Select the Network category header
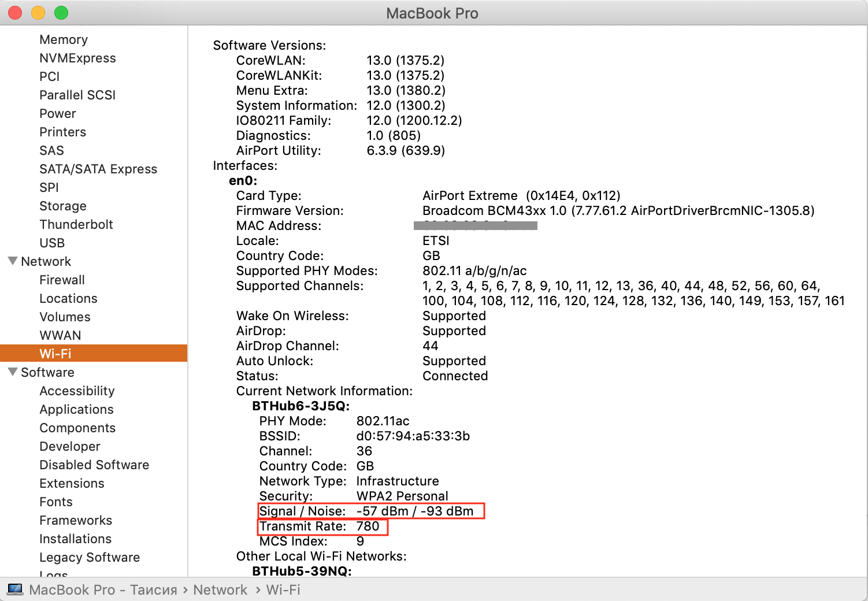 46,261
